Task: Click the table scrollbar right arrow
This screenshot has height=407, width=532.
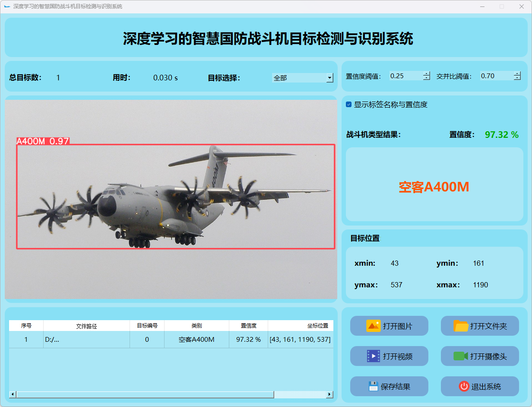Action: tap(329, 394)
